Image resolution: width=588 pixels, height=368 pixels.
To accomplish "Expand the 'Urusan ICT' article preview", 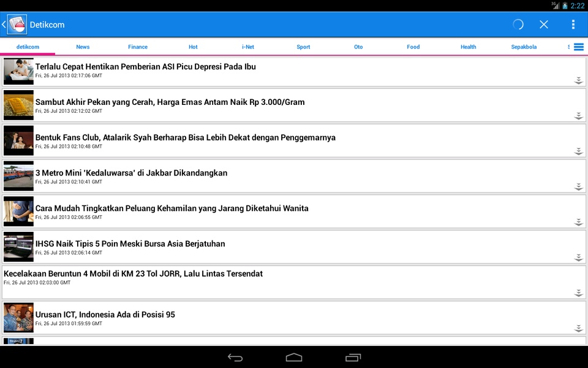I will coord(579,328).
